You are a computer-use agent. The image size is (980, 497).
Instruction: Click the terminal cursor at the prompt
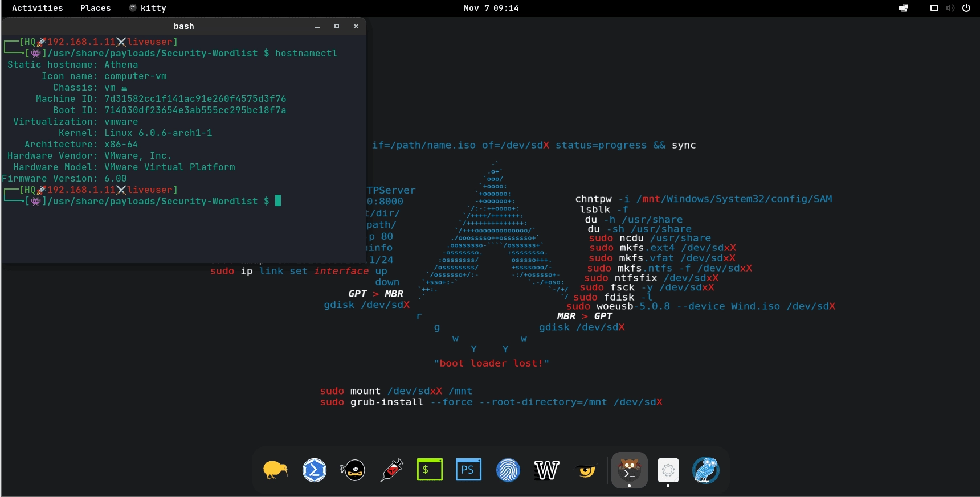click(278, 200)
